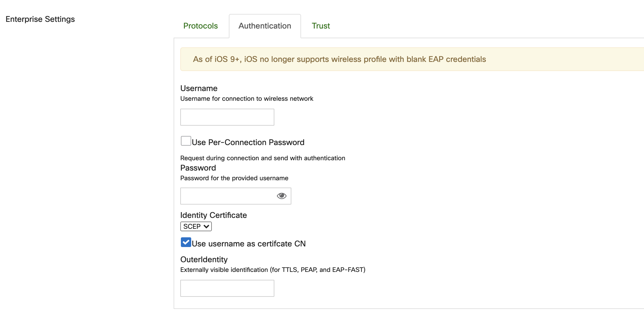The height and width of the screenshot is (315, 644).
Task: Open the Identity Certificate SCEP dropdown
Action: 196,227
